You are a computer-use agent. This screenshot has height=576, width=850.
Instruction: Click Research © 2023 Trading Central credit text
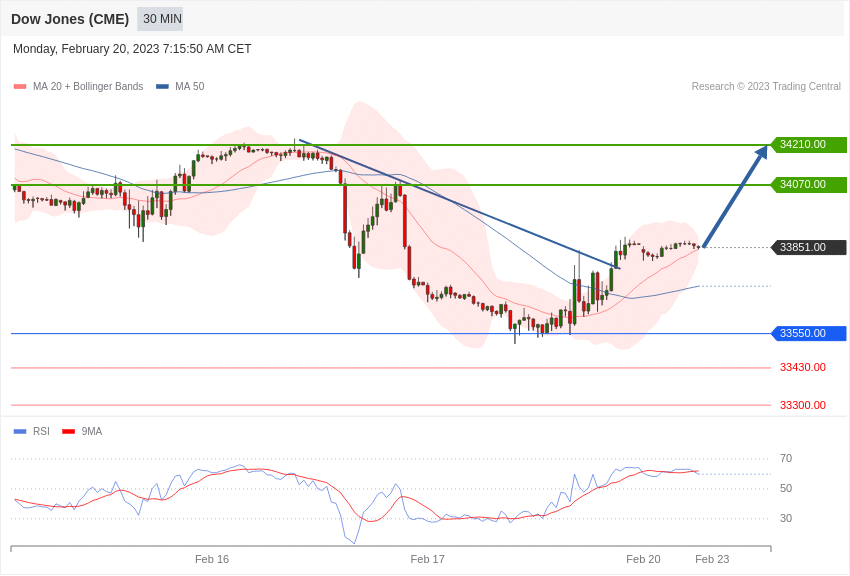[766, 86]
